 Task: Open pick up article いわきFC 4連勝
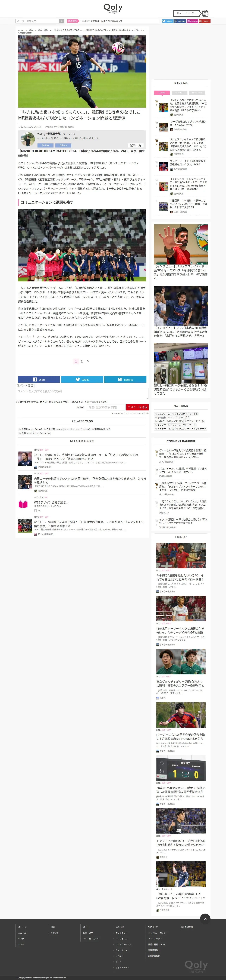[x=181, y=577]
